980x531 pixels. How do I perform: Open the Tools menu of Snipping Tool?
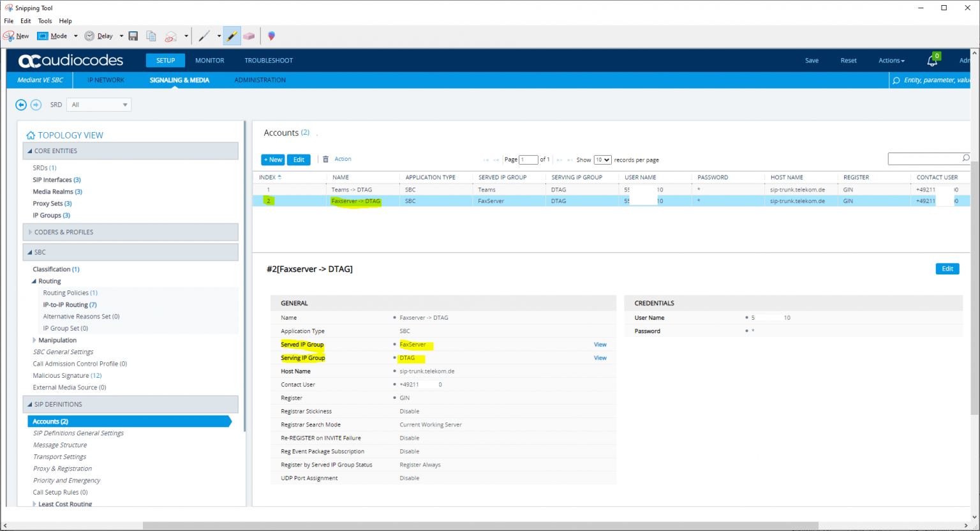click(x=45, y=20)
